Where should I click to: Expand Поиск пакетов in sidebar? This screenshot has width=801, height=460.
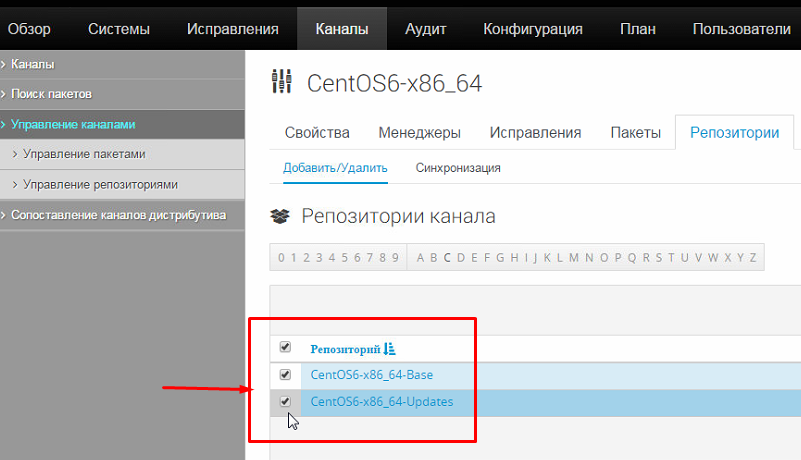(51, 94)
